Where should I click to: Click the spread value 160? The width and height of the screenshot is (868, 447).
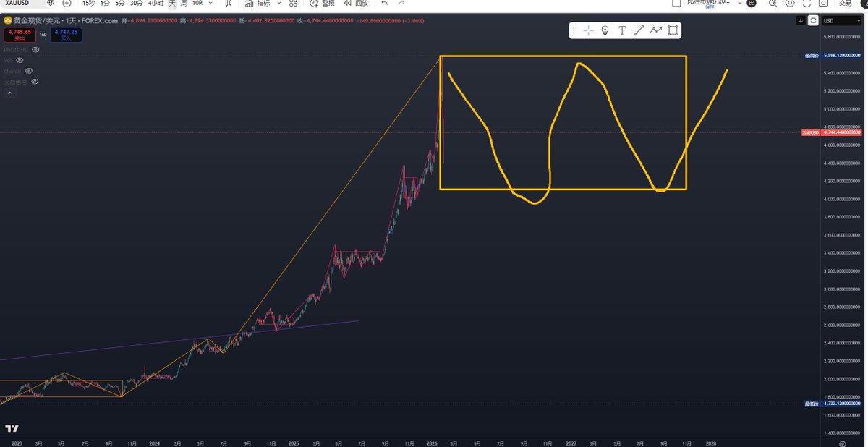point(43,33)
